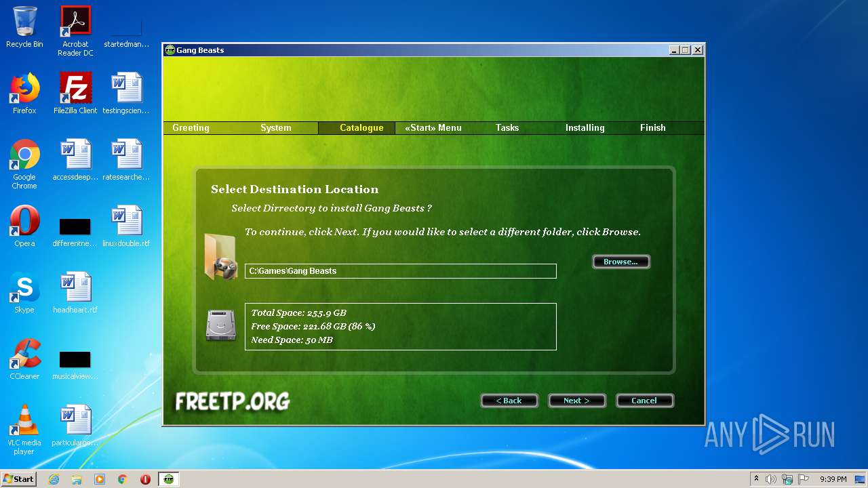Select Gang Beasts installer taskbar button

[x=169, y=479]
